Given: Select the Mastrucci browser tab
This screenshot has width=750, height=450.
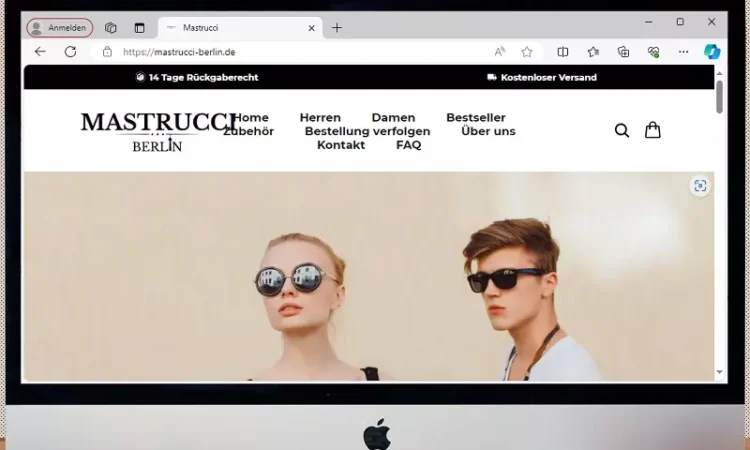Looking at the screenshot, I should click(x=240, y=28).
